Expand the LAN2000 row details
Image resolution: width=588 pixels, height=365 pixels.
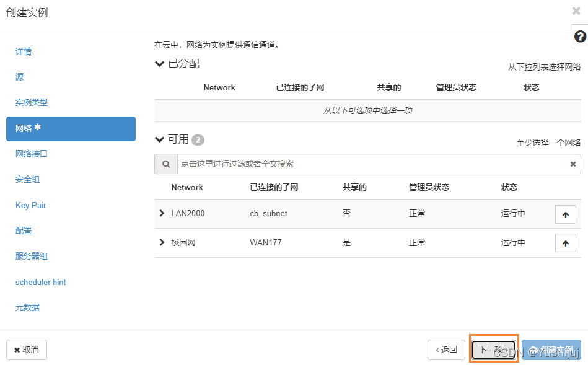tap(162, 213)
